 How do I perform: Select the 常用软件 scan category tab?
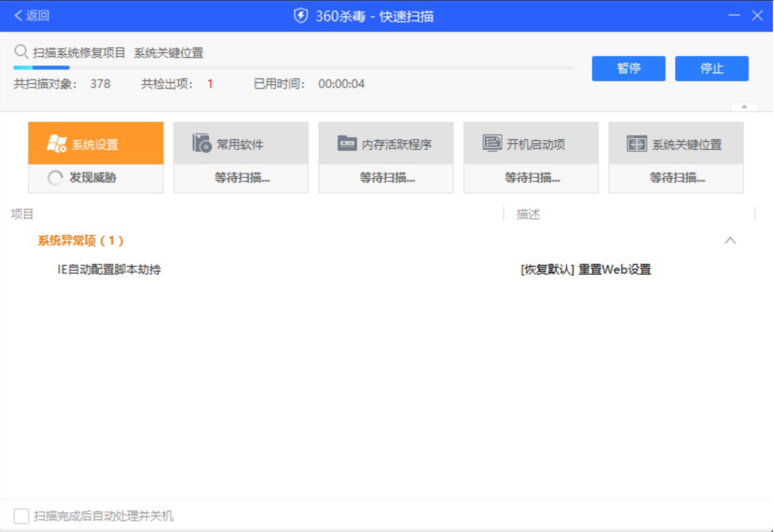coord(241,143)
